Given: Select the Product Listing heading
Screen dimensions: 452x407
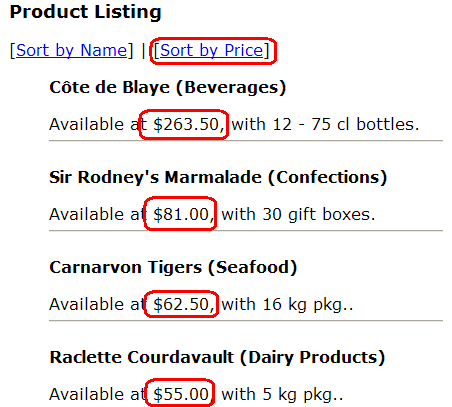Looking at the screenshot, I should 86,12.
